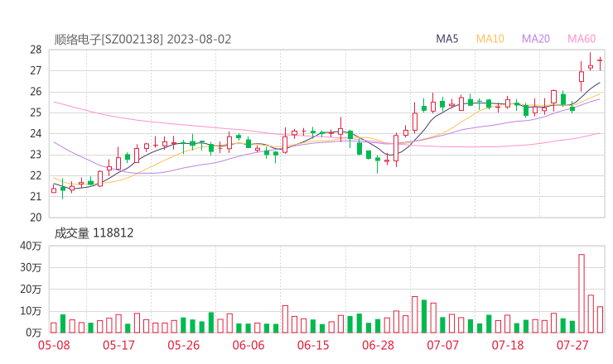Click the chart title 顺络电子[SZ002138] 2023-08-02
Image resolution: width=613 pixels, height=364 pixels.
point(142,40)
